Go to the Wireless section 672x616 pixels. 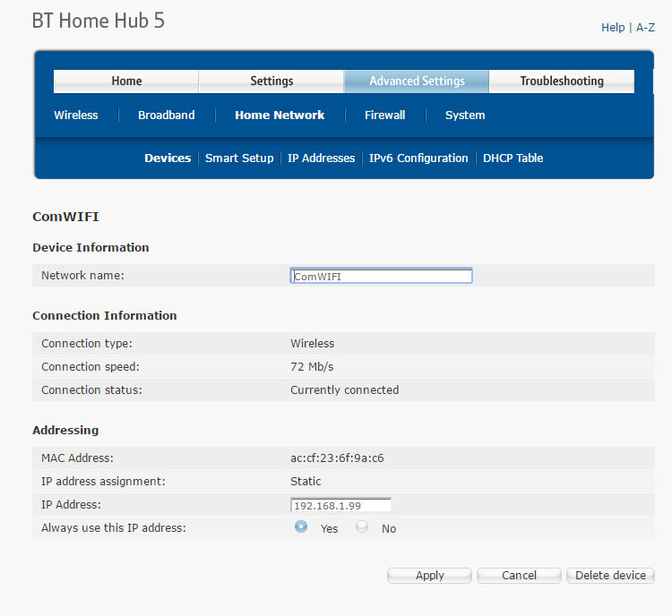coord(76,115)
